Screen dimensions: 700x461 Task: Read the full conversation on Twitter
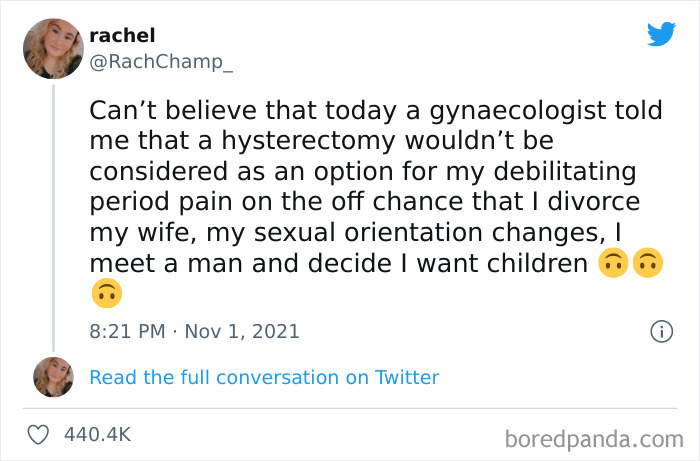(x=264, y=377)
